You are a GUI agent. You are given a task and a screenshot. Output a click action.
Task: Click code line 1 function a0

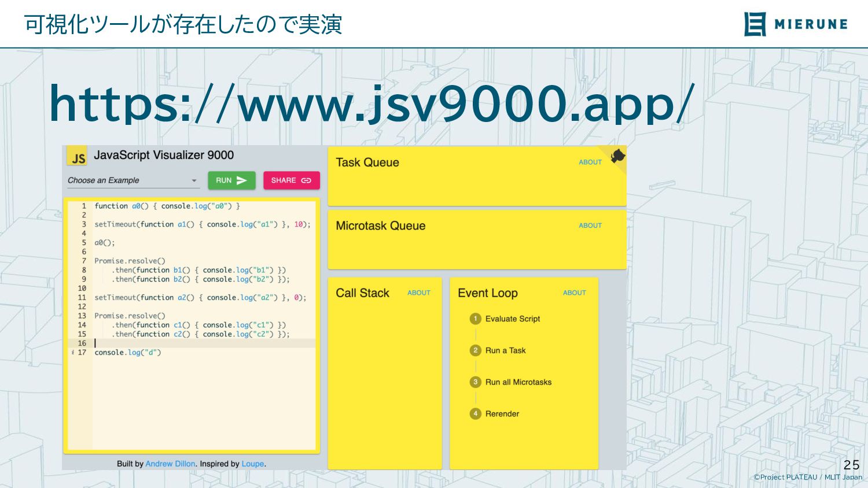pos(167,206)
